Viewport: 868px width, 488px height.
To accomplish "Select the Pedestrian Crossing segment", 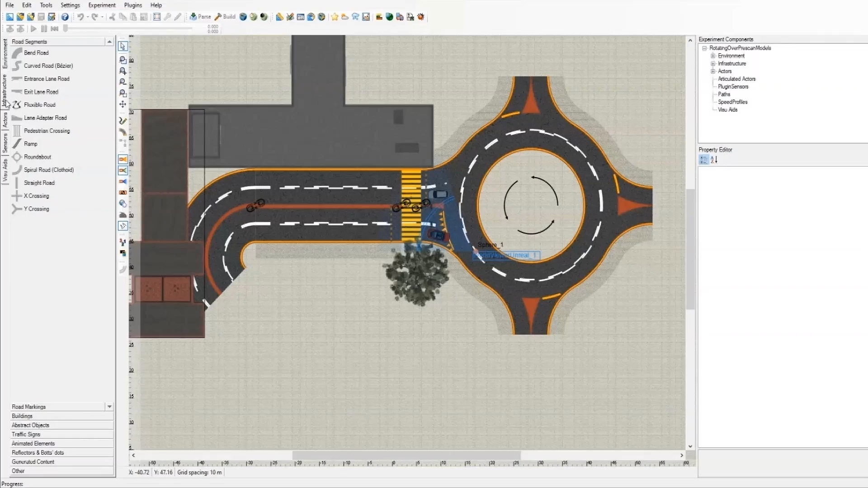I will (47, 131).
